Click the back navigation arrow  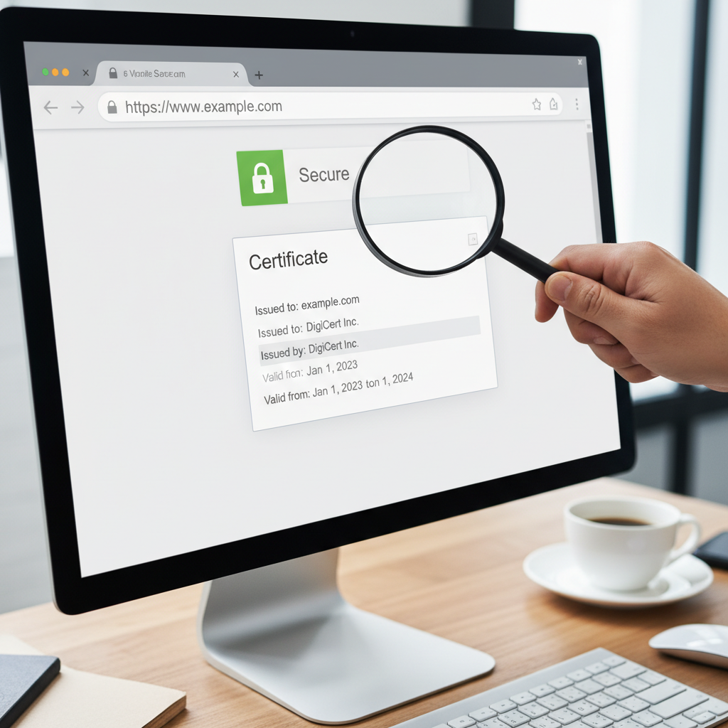click(50, 107)
